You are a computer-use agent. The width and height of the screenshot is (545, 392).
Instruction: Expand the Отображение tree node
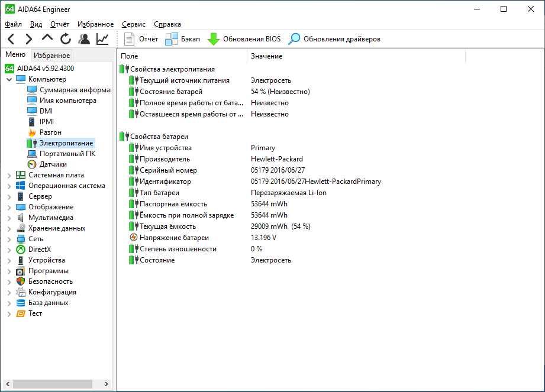coord(9,208)
